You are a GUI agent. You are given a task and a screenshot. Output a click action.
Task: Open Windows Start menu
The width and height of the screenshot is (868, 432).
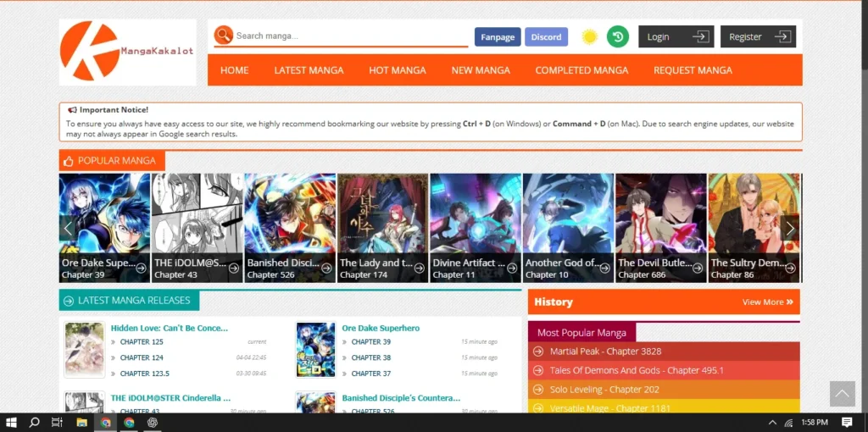point(12,422)
